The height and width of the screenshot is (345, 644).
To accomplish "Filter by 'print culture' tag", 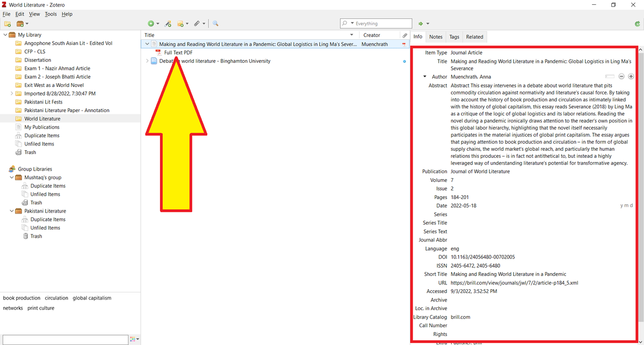I will (x=41, y=308).
